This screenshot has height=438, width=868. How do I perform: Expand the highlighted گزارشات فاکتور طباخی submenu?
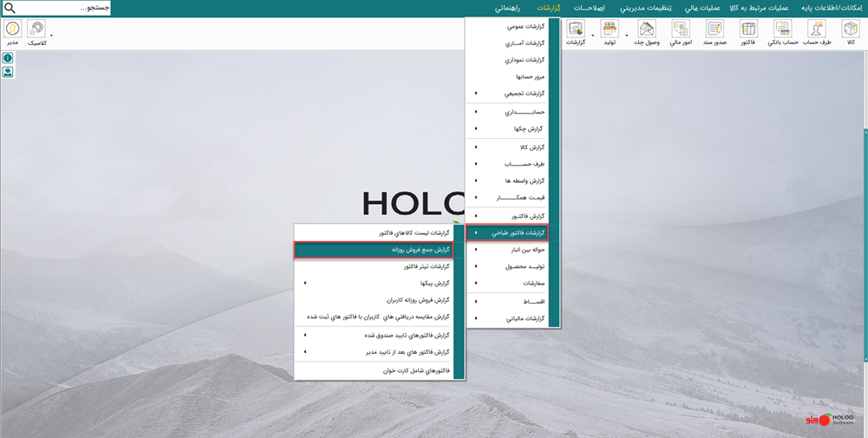pyautogui.click(x=507, y=233)
